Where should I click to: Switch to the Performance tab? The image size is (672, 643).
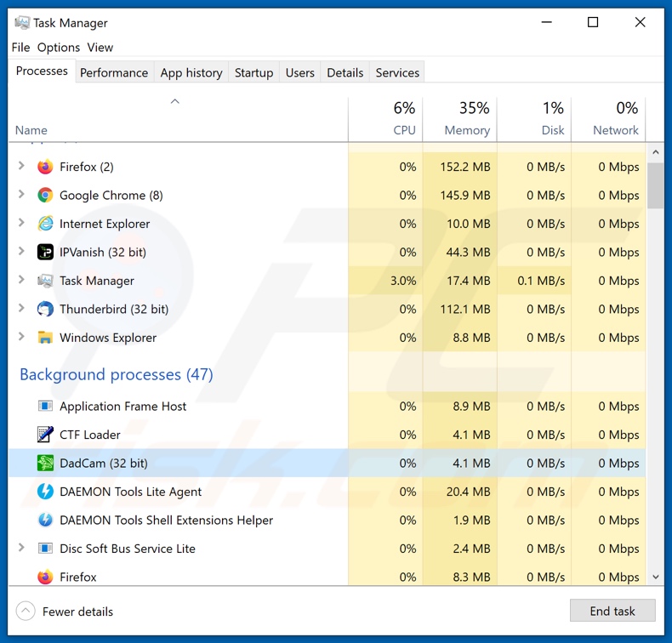[114, 72]
